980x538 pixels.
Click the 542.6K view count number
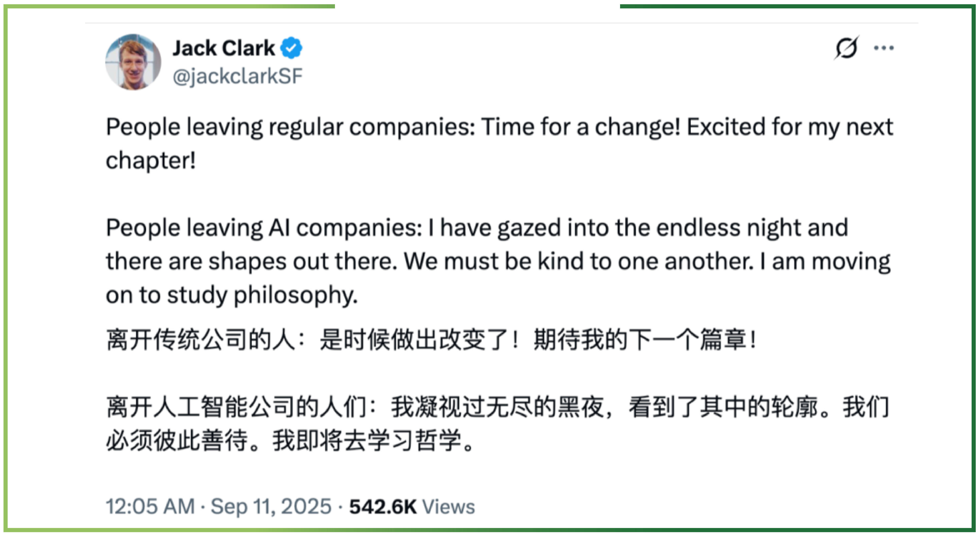coord(383,506)
